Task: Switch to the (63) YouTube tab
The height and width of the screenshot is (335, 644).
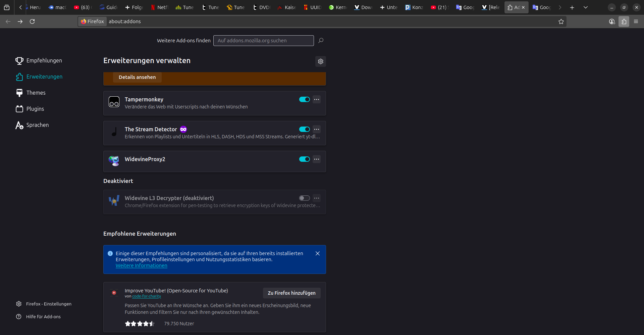Action: coord(83,7)
